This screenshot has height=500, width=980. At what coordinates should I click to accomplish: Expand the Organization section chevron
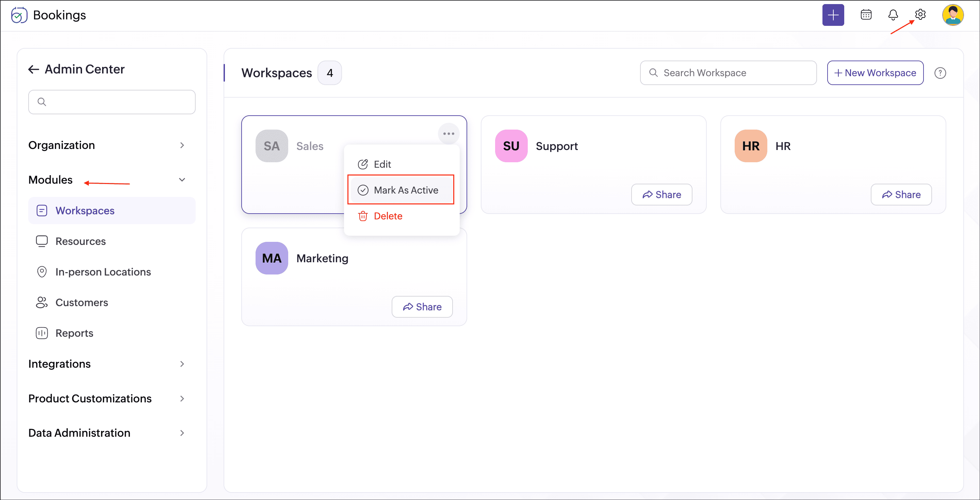click(x=182, y=145)
